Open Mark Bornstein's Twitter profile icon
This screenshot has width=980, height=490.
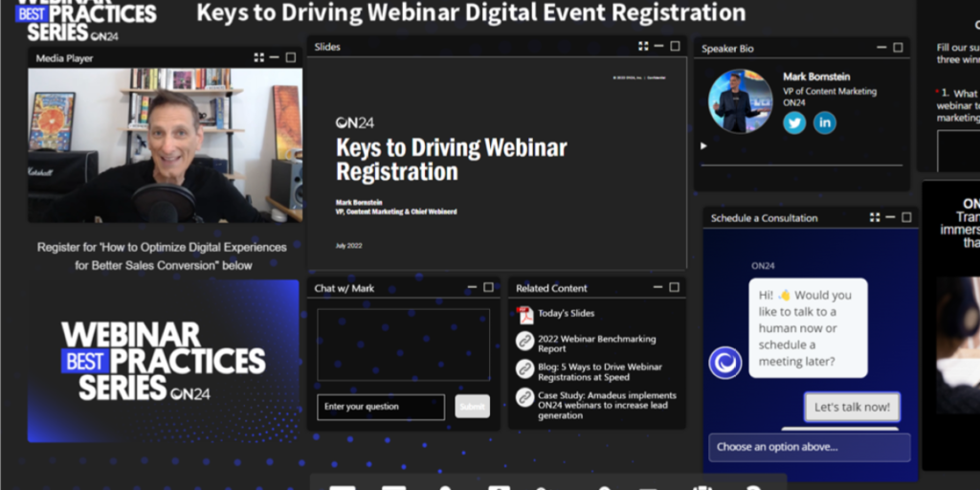794,122
